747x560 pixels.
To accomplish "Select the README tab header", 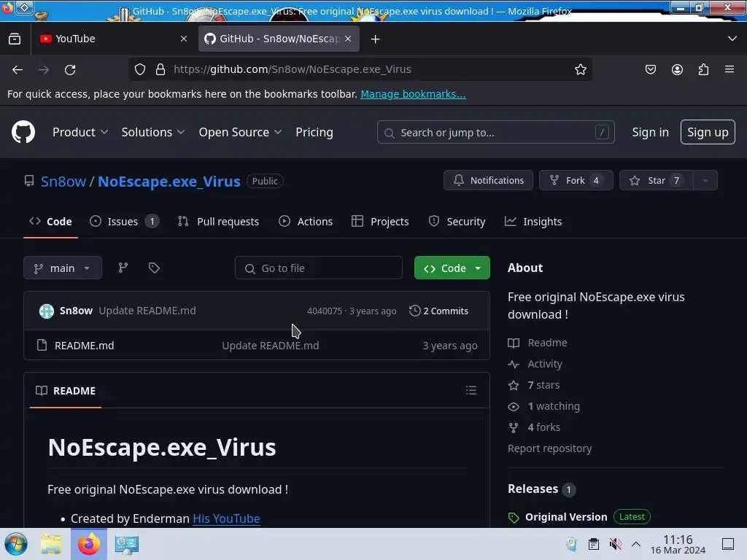I will pyautogui.click(x=66, y=391).
